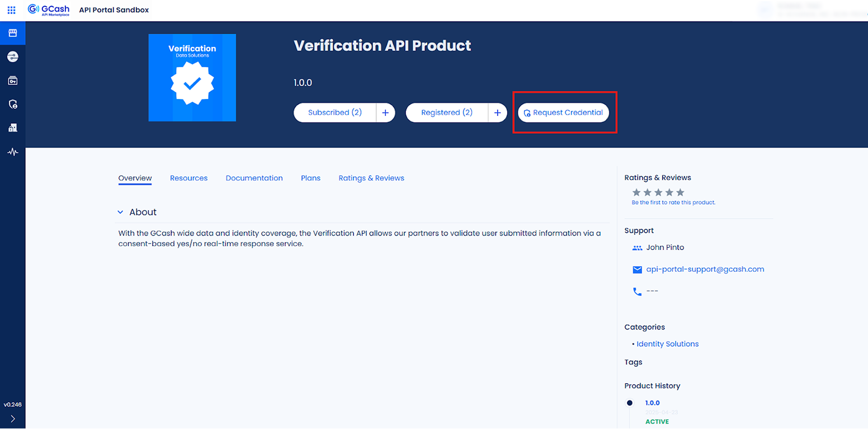
Task: Rate the product one star
Action: pos(636,192)
